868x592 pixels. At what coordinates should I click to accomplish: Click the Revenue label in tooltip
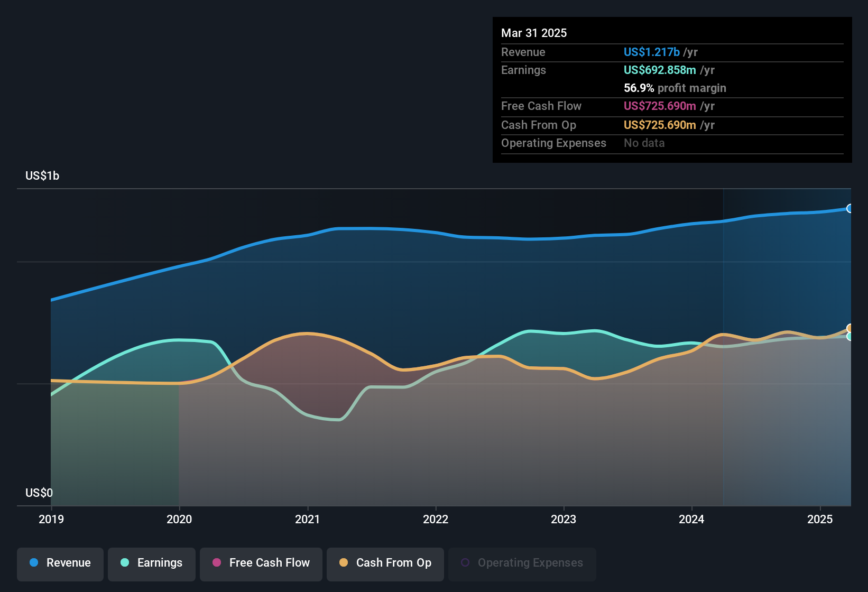523,52
